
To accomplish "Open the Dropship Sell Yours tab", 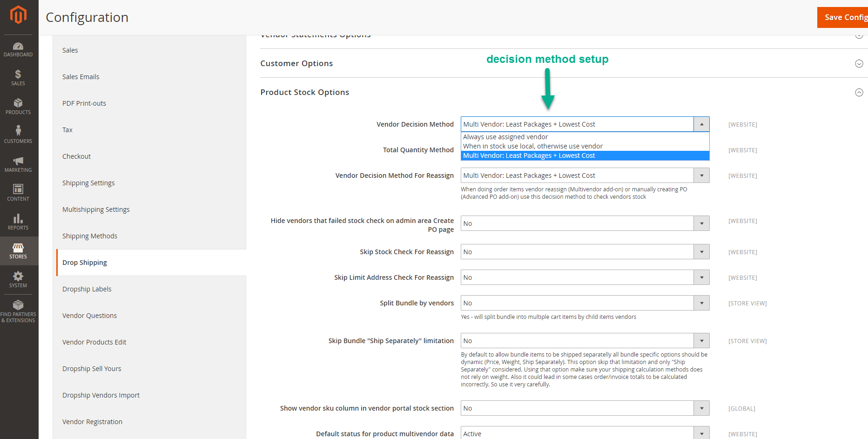I will click(x=149, y=369).
